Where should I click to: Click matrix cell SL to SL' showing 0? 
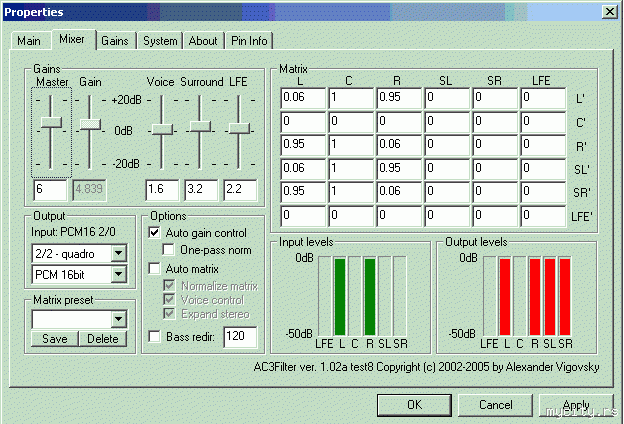[x=447, y=169]
